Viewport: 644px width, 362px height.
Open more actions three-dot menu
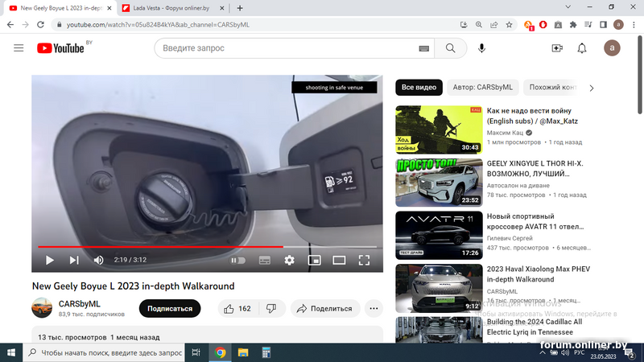(374, 309)
